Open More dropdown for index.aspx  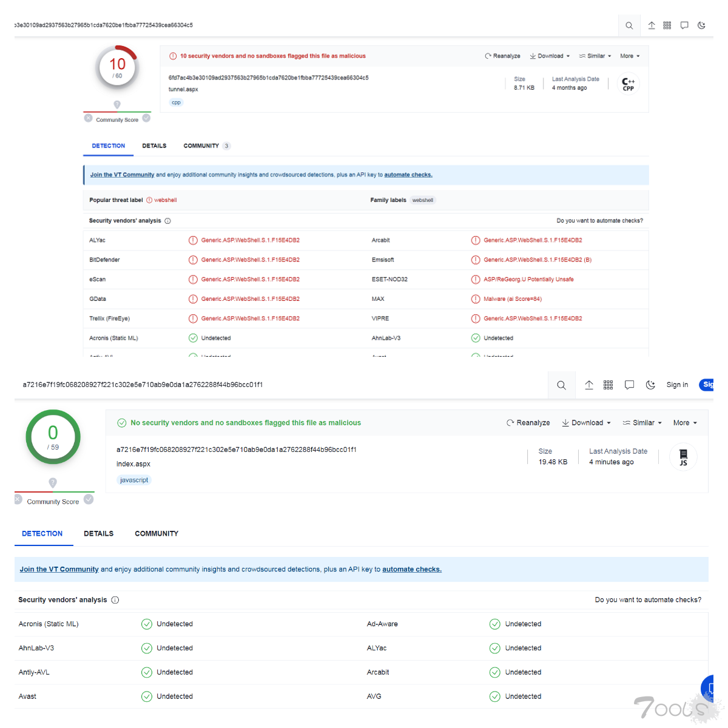point(685,423)
